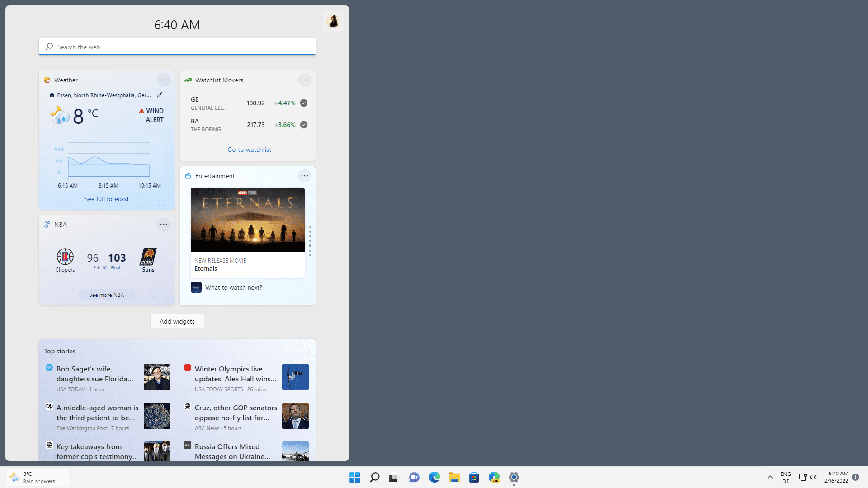Open Microsoft Edge from the taskbar
The width and height of the screenshot is (868, 488).
(x=434, y=477)
